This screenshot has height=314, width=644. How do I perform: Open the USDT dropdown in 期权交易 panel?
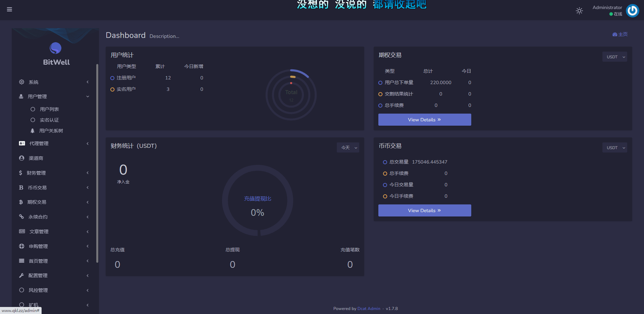click(x=614, y=57)
